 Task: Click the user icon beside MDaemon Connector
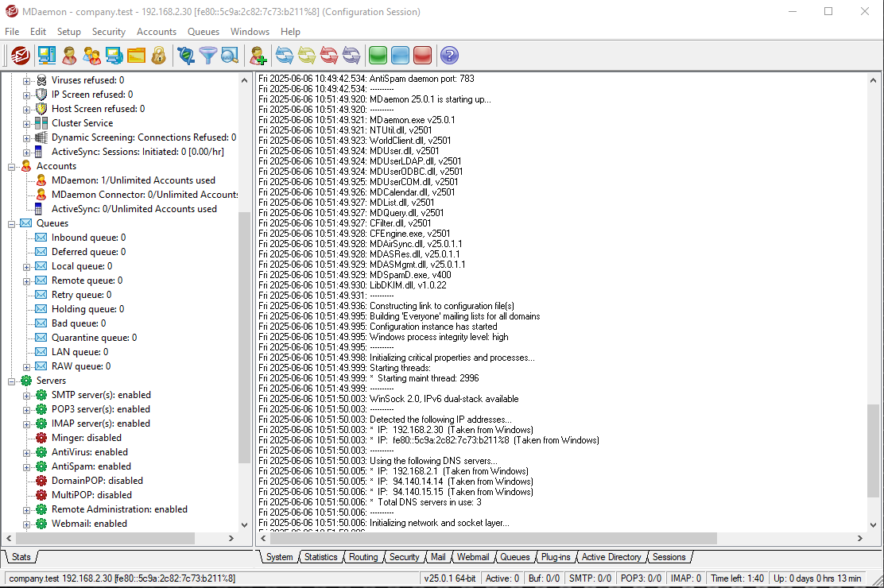(x=41, y=195)
